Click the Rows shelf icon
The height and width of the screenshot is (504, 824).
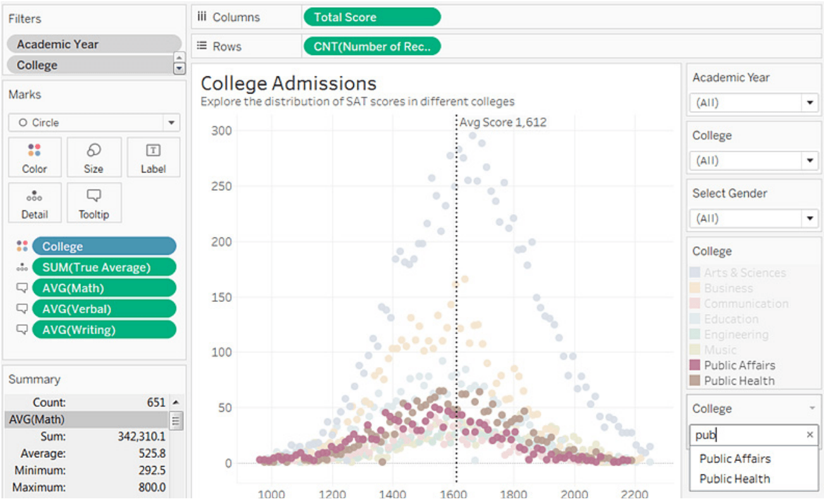202,46
